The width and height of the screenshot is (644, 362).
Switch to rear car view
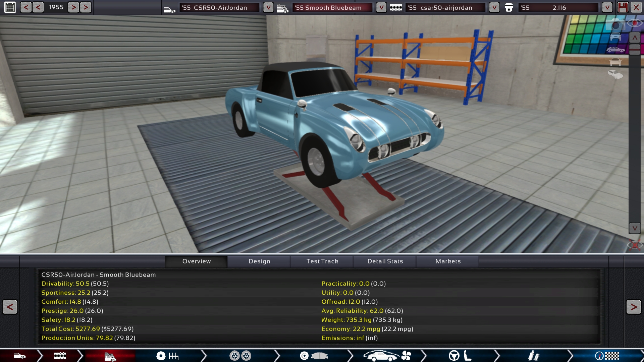tap(615, 62)
